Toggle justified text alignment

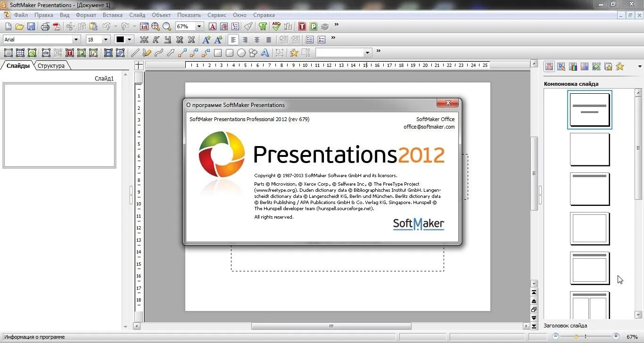coord(269,40)
